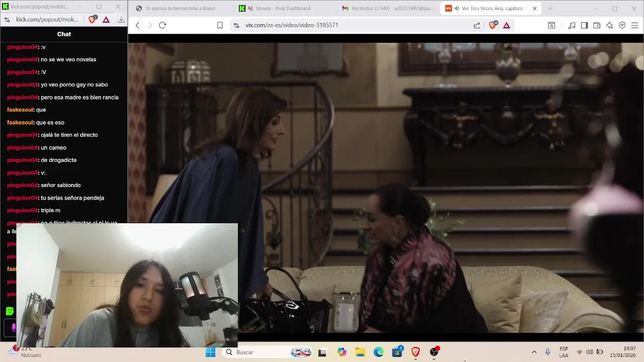Open Brave Rewards icon in Kick popout
Viewport: 644px width, 362px height.
click(x=106, y=20)
